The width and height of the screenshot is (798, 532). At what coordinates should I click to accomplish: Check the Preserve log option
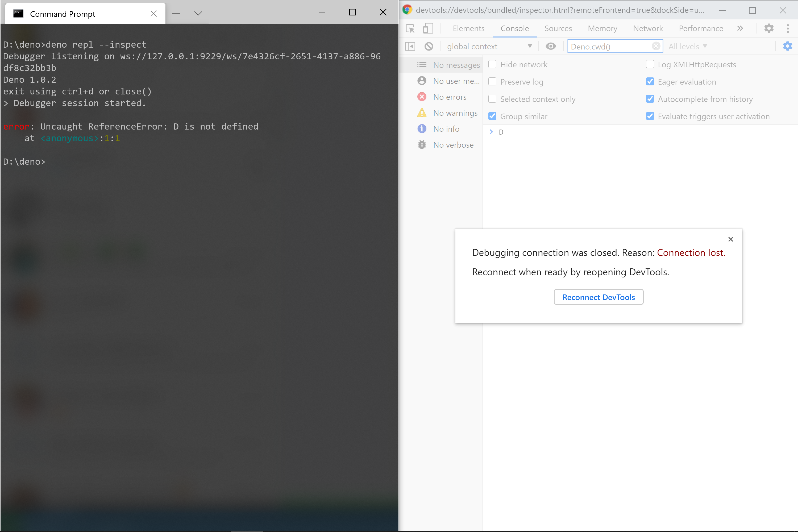[492, 82]
